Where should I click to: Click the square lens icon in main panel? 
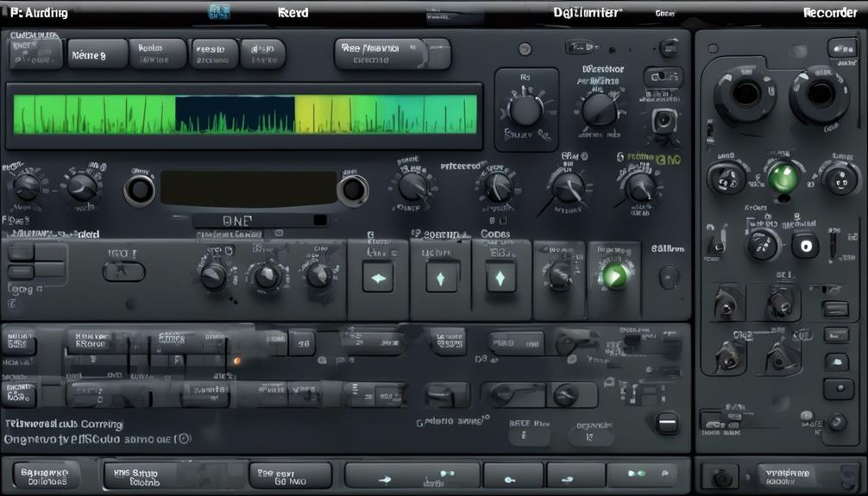(x=664, y=120)
